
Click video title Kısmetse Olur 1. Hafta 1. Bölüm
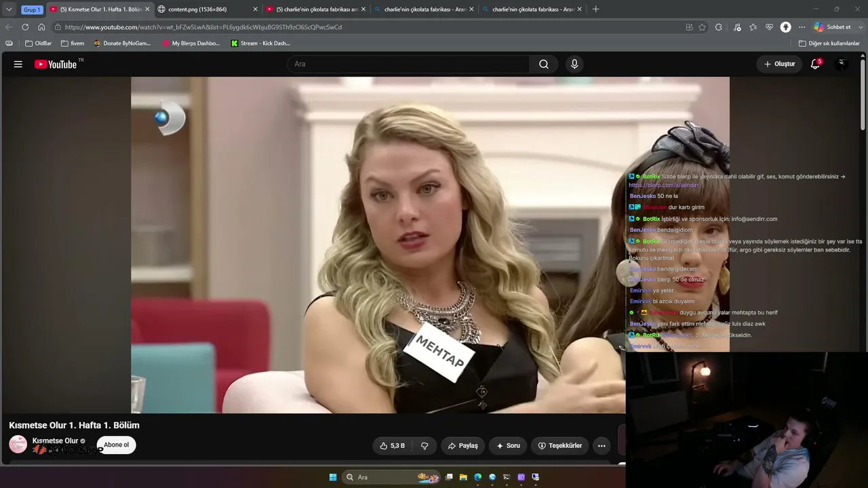[x=74, y=425]
